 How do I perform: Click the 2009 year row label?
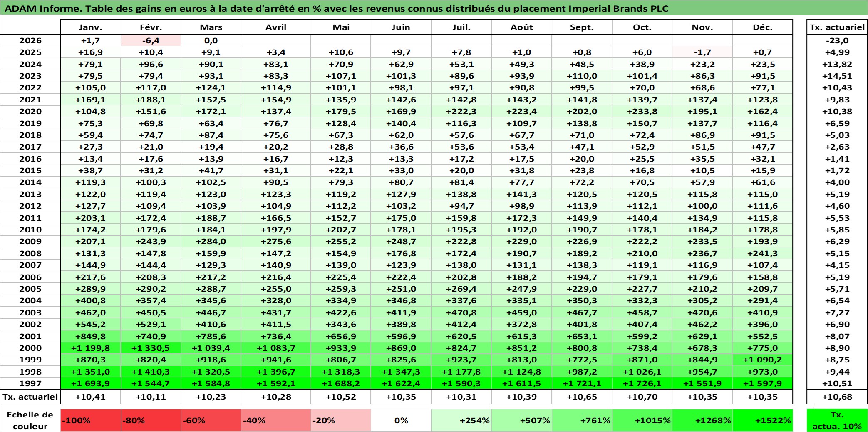click(x=30, y=242)
